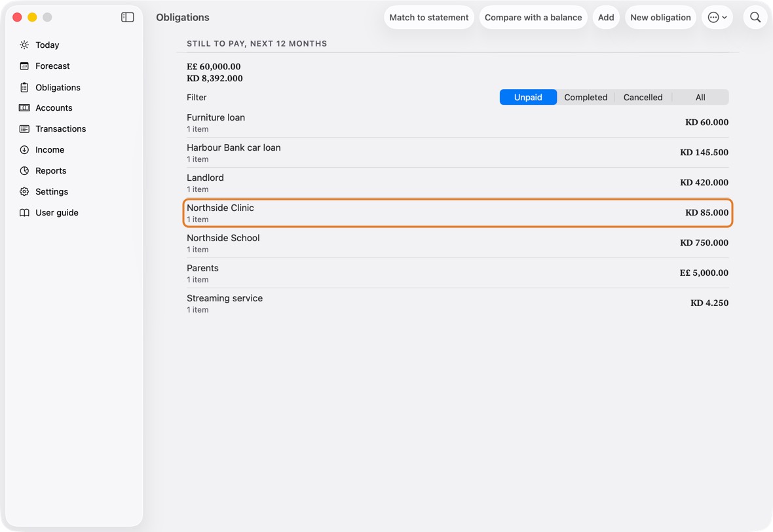
Task: Click the Income down-arrow icon
Action: [24, 150]
